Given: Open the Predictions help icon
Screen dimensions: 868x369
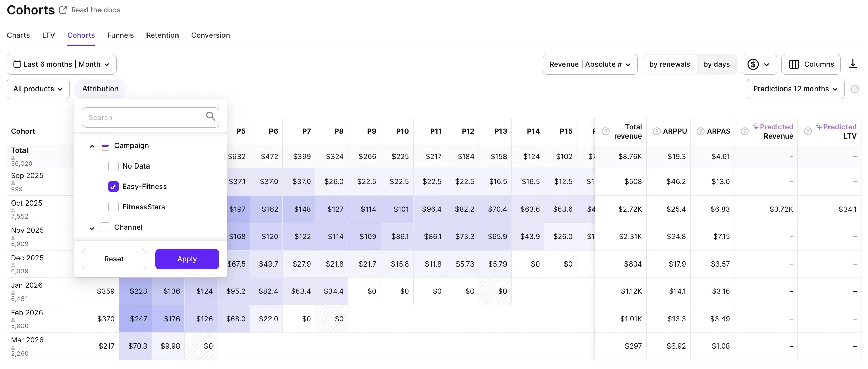Looking at the screenshot, I should point(855,89).
